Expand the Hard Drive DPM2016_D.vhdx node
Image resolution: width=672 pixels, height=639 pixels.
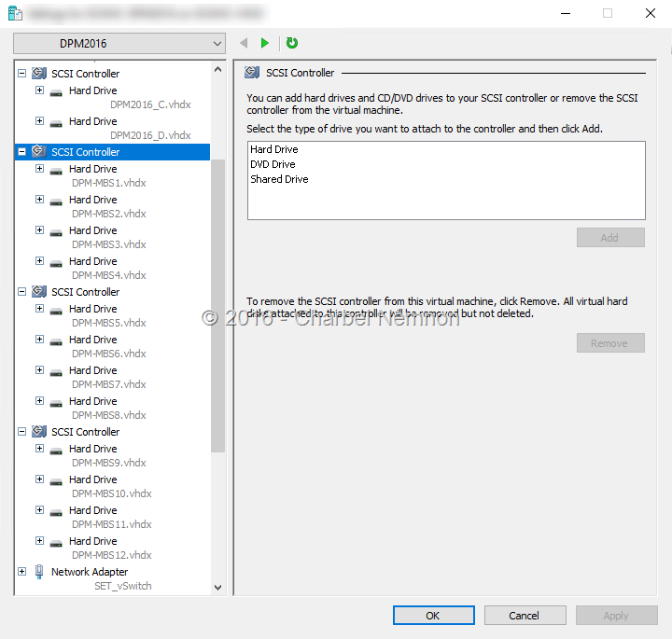(39, 120)
